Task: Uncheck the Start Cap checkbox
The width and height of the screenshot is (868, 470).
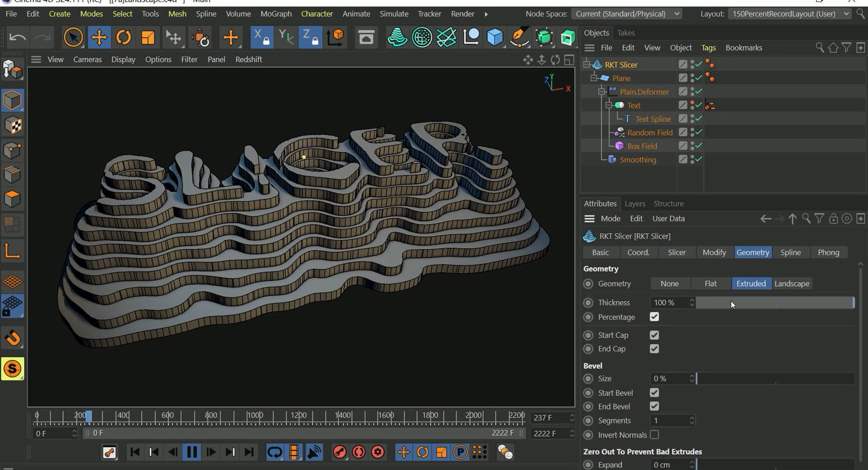Action: (654, 335)
